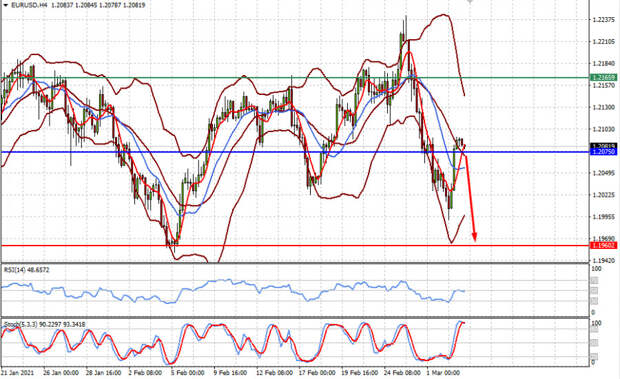
Task: Click the 5 Feb 00:00 time label
Action: coord(188,372)
